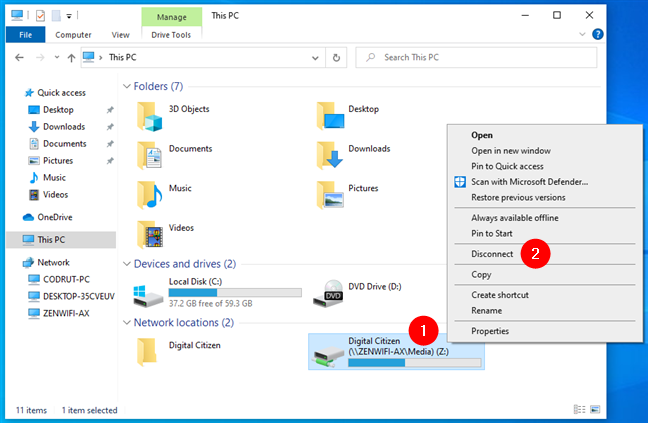Select the Music folder icon in Folders

point(150,195)
